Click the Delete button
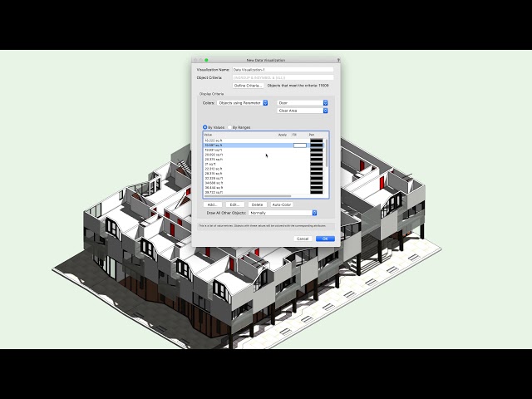Image resolution: width=532 pixels, height=399 pixels. [257, 204]
